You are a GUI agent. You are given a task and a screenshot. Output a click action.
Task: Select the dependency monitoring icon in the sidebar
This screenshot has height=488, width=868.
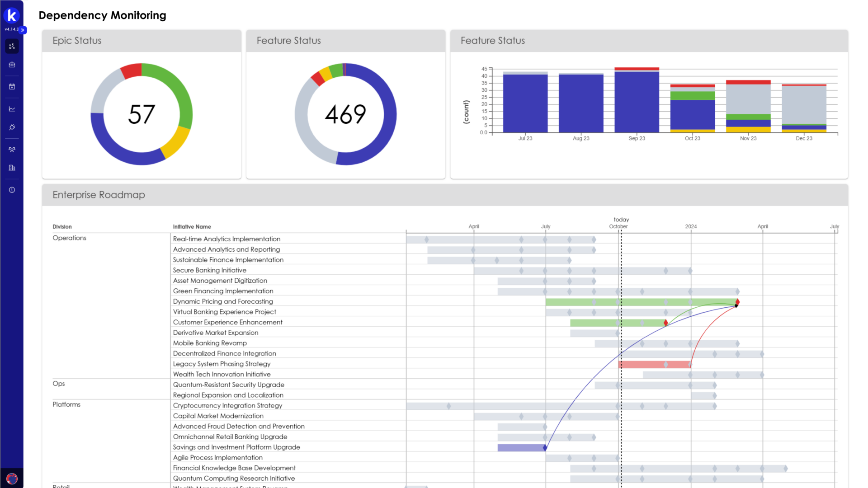coord(12,46)
